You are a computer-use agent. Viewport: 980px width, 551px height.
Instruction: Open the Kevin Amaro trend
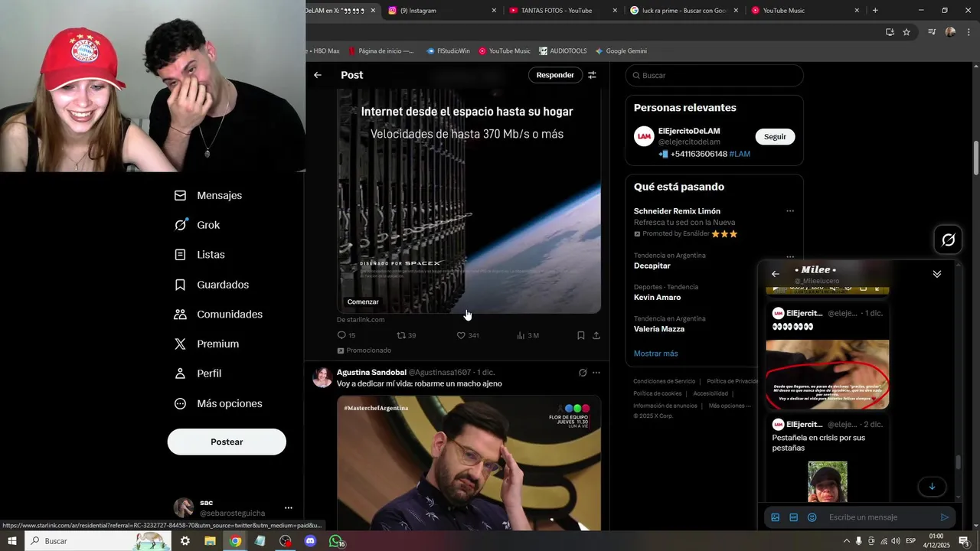(657, 297)
